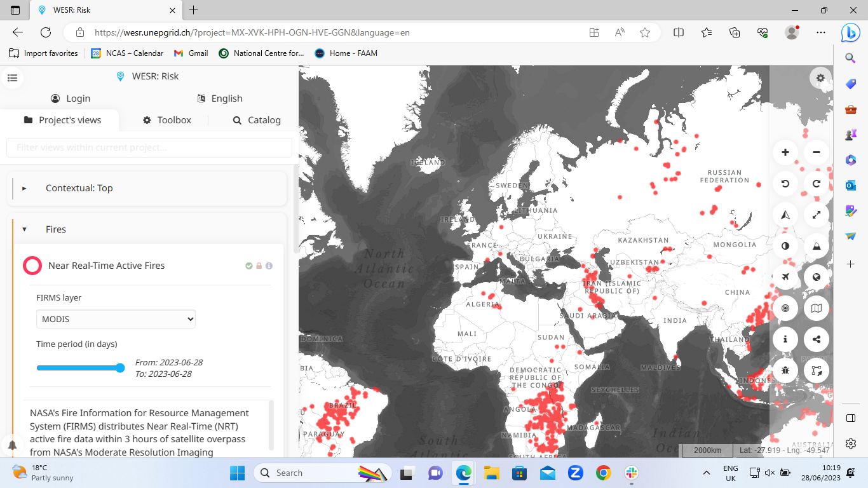
Task: Click the Time period slider handle
Action: click(x=120, y=368)
